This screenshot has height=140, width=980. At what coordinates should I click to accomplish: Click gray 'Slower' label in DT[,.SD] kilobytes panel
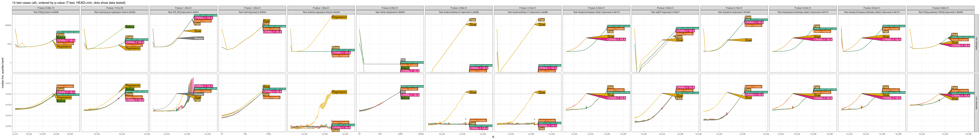tap(199, 38)
